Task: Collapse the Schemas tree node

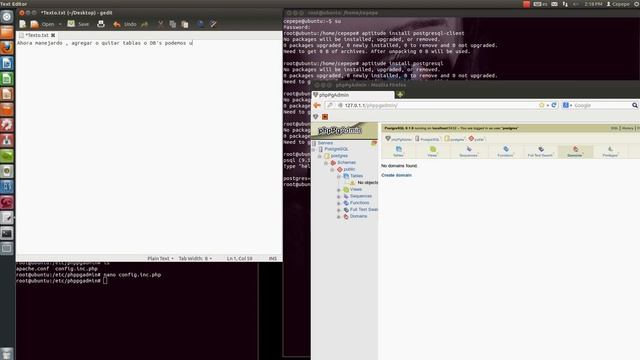Action: pos(326,162)
